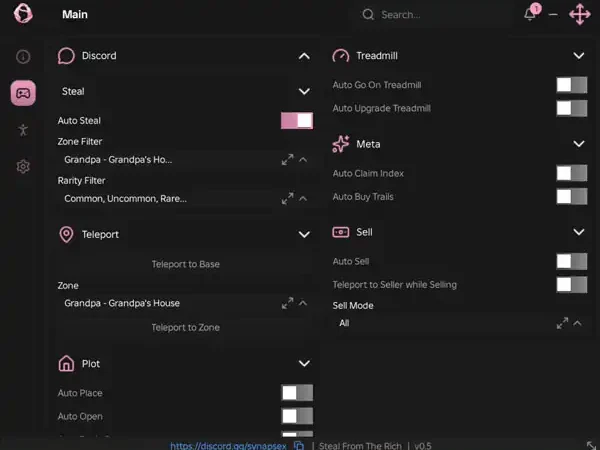Select the gamepad Main sidebar tab
The image size is (600, 450).
[23, 93]
